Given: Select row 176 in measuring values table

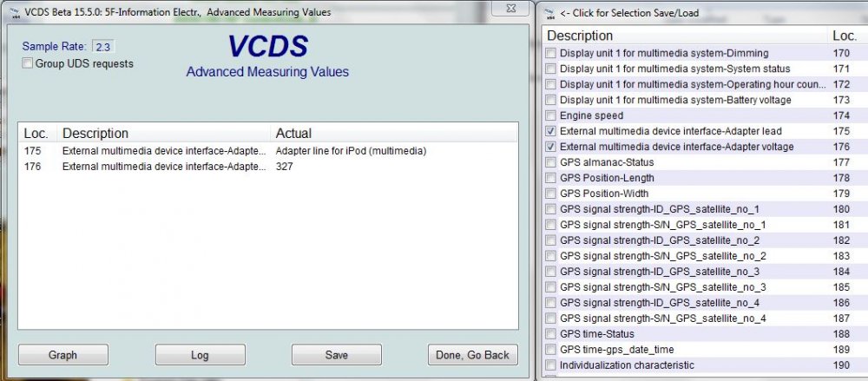Looking at the screenshot, I should pos(268,166).
